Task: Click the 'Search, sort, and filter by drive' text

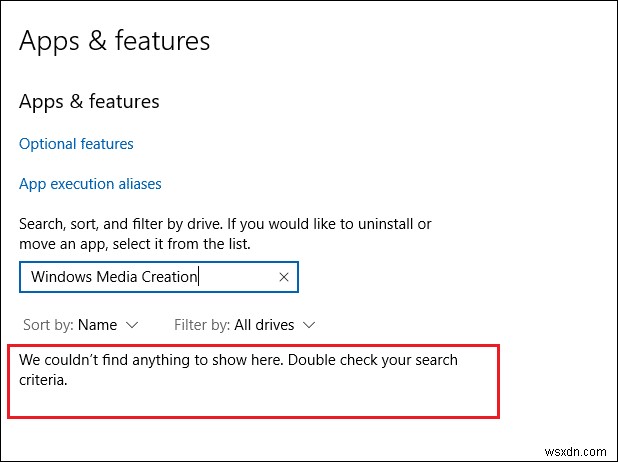Action: (225, 224)
